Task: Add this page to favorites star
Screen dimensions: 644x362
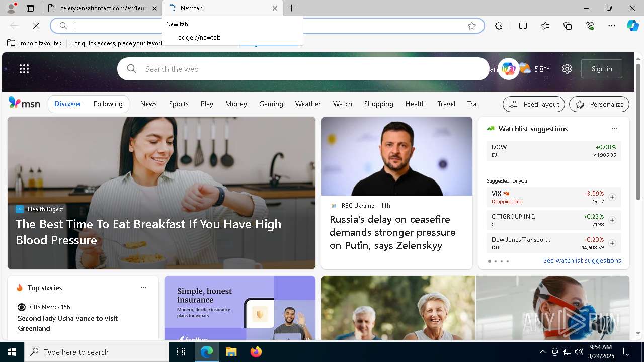Action: click(472, 26)
